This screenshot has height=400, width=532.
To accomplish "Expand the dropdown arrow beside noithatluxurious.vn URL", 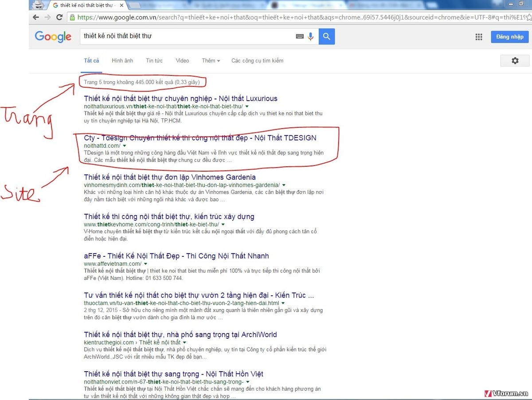I will pos(247,107).
